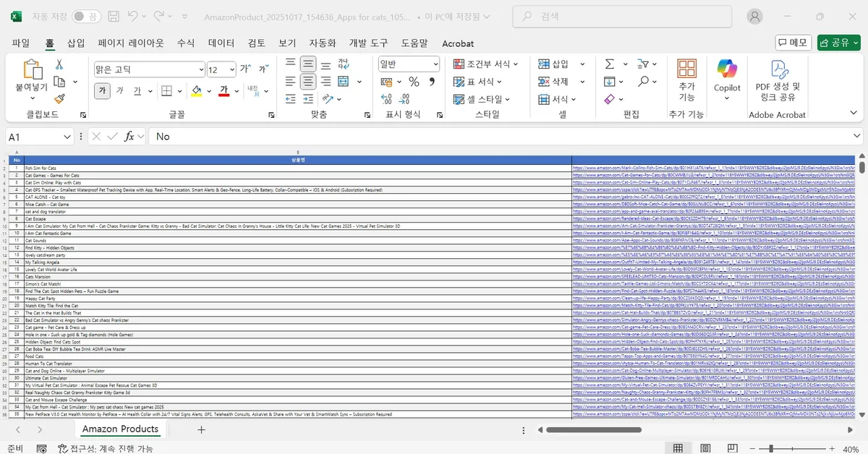Click the 공유 share button
The image size is (868, 454).
(x=839, y=43)
